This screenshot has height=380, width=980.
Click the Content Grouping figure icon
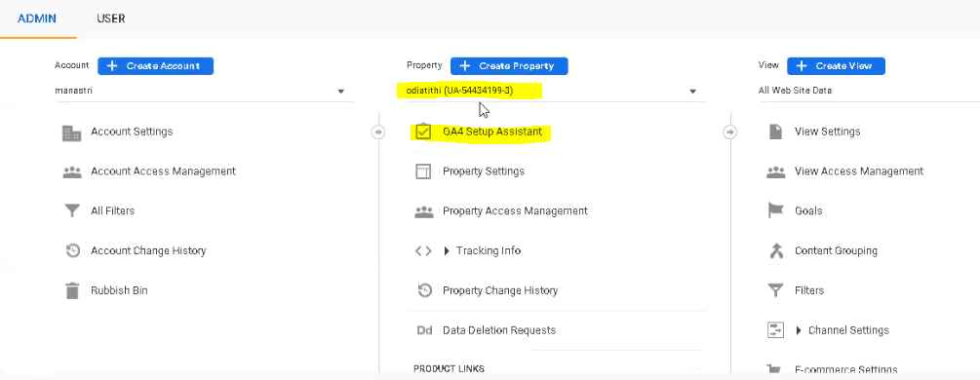point(775,250)
